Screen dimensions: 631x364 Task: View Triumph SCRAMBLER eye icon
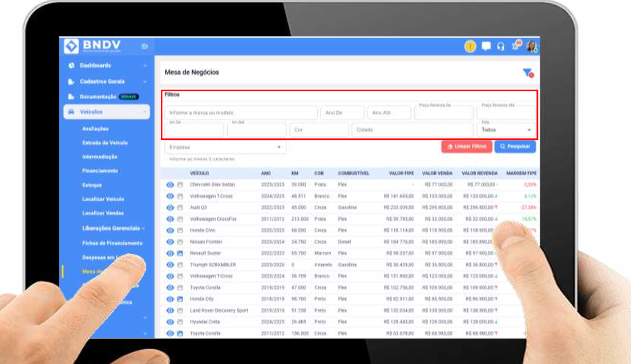pyautogui.click(x=170, y=265)
